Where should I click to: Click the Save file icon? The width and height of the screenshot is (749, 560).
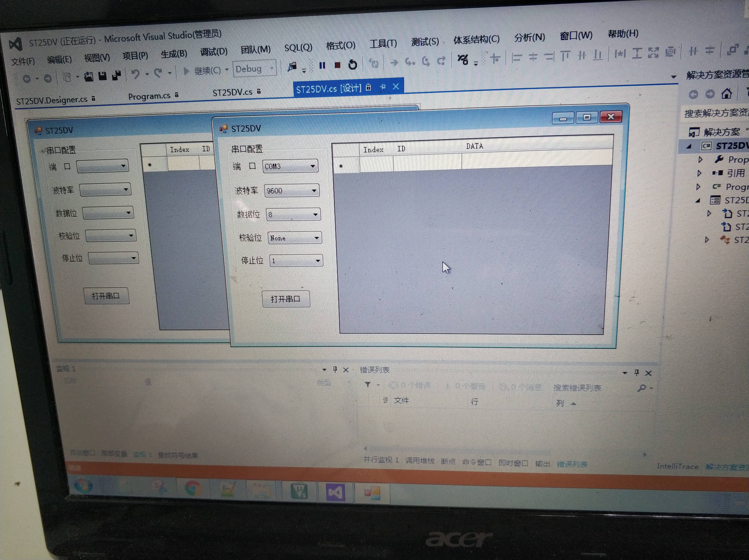pyautogui.click(x=102, y=76)
